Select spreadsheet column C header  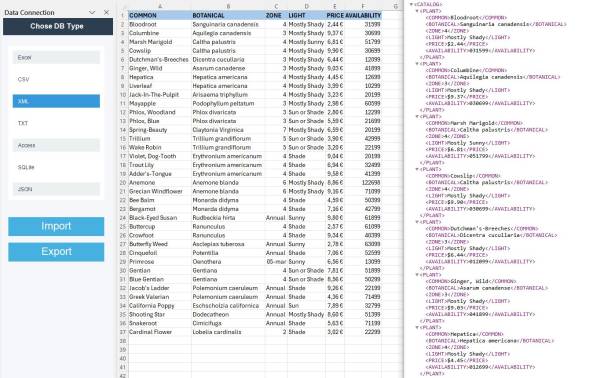(x=276, y=6)
